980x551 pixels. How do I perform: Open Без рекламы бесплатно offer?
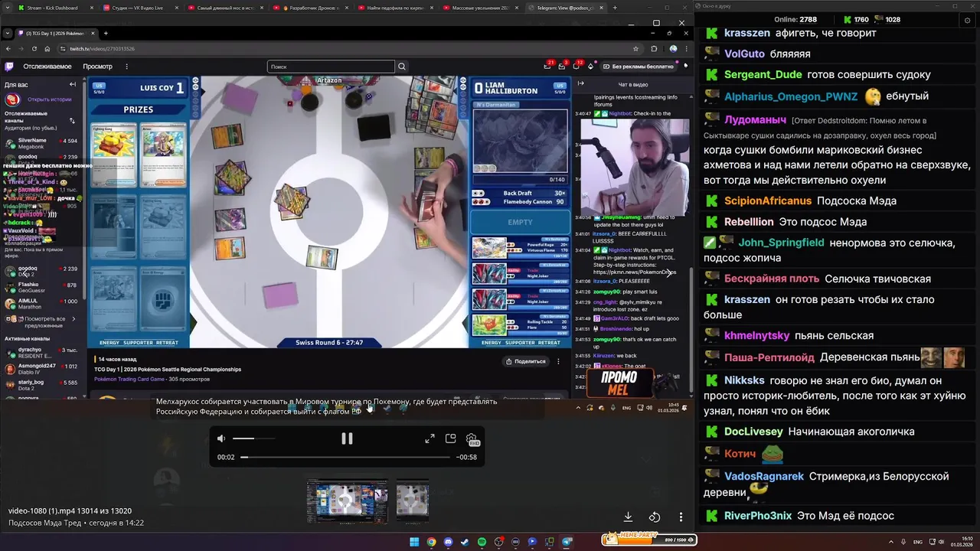pyautogui.click(x=638, y=67)
